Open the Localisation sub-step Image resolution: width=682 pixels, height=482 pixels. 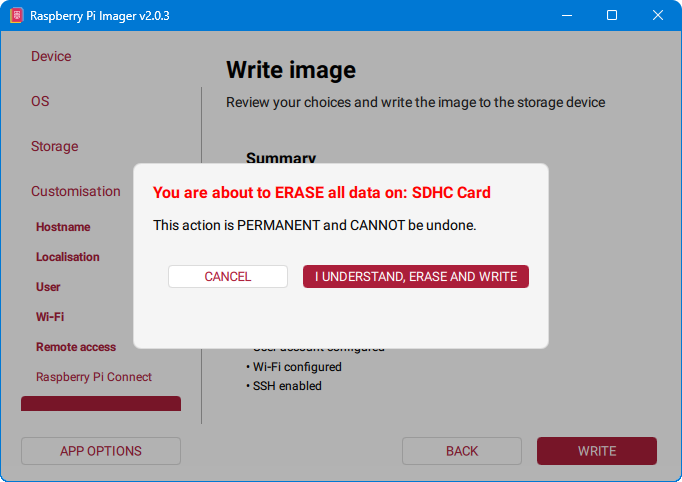coord(68,257)
